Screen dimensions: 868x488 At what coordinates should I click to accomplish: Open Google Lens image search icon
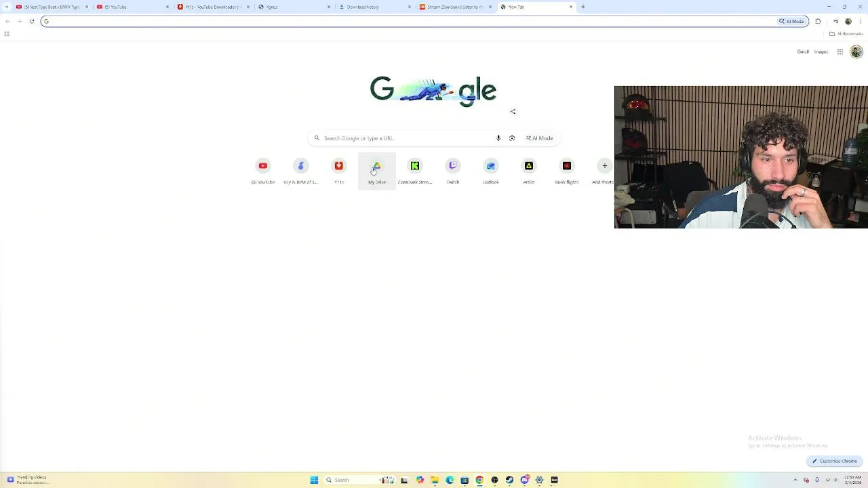512,138
